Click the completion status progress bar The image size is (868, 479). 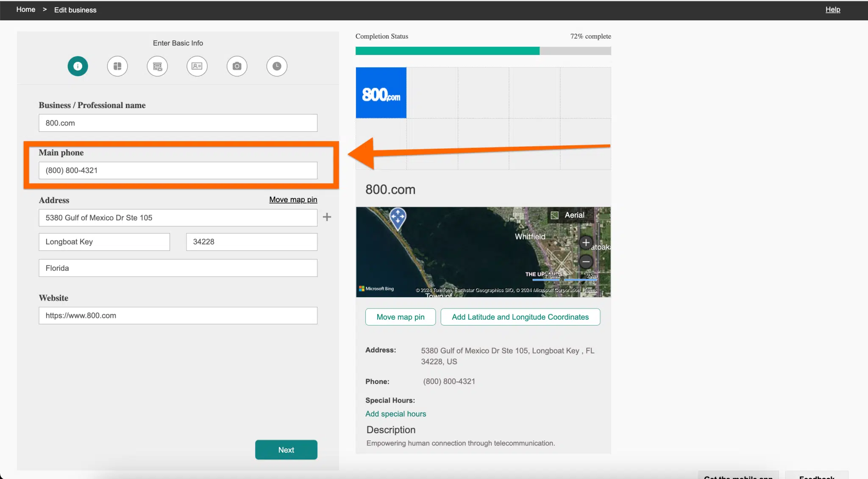[x=483, y=51]
